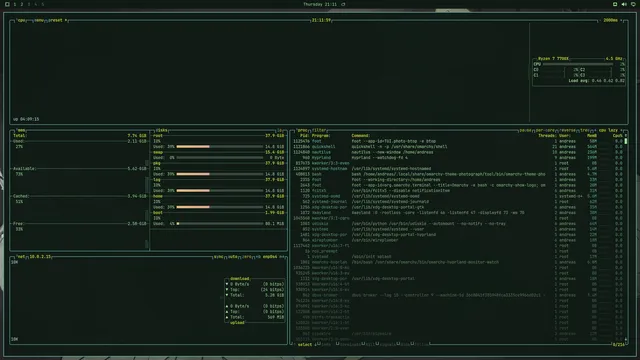The height and width of the screenshot is (360, 640).
Task: Click the boot disk usage bar
Action: point(220,224)
